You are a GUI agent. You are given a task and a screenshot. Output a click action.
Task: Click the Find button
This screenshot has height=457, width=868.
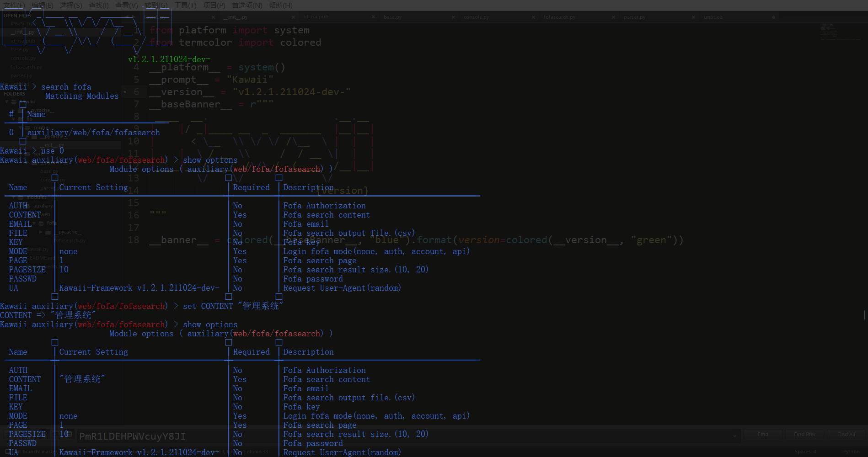click(x=763, y=434)
